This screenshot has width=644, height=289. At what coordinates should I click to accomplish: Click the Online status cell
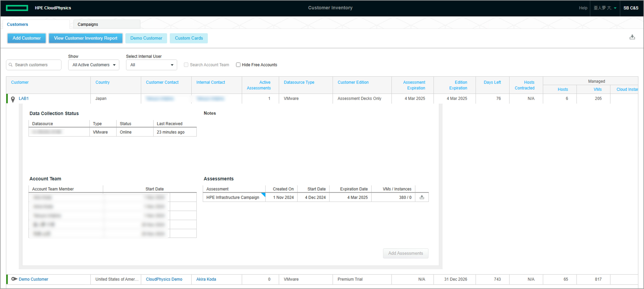135,132
